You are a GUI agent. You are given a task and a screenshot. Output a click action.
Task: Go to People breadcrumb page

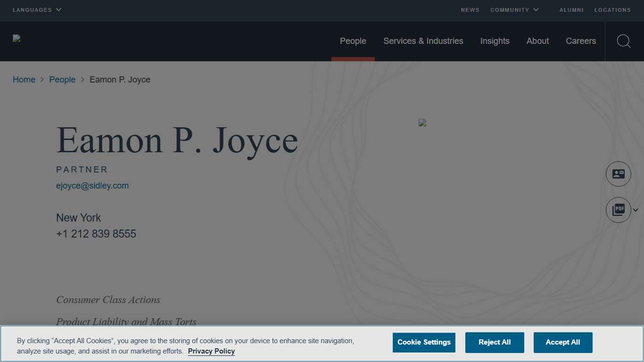click(x=62, y=79)
